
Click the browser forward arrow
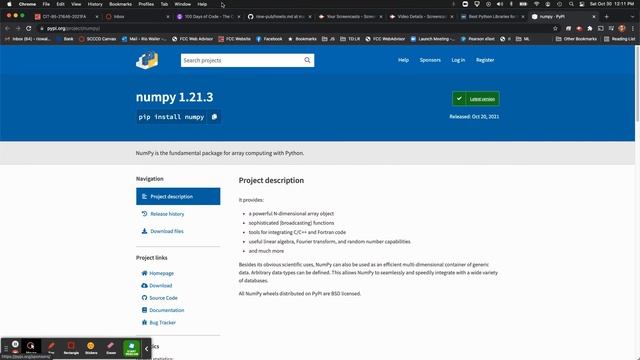point(18,28)
